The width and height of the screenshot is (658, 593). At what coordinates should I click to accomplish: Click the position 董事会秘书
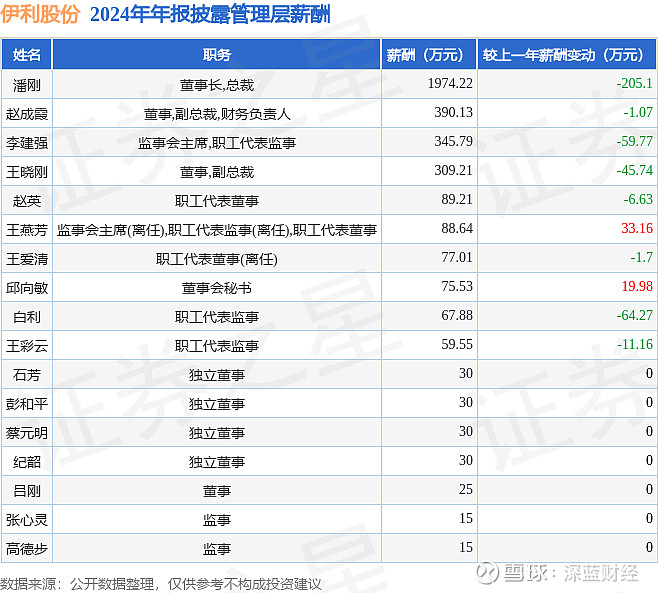tap(217, 288)
